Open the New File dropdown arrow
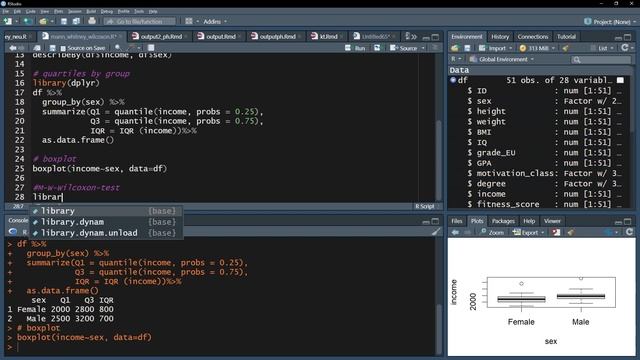Screen dimensions: 640x360 pyautogui.click(x=16, y=21)
